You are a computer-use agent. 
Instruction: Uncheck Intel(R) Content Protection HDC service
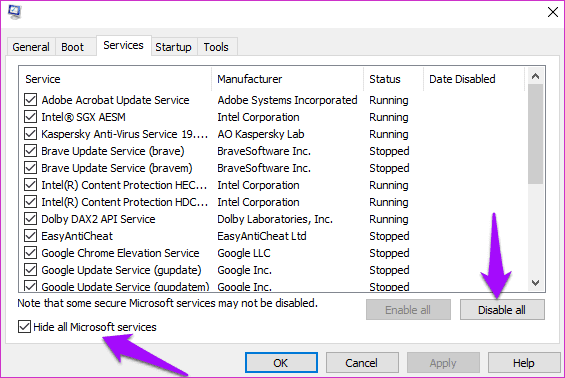tap(31, 202)
